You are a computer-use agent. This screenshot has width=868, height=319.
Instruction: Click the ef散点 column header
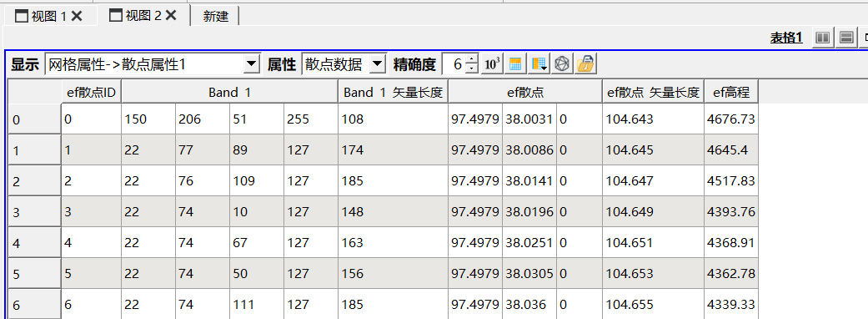[525, 93]
